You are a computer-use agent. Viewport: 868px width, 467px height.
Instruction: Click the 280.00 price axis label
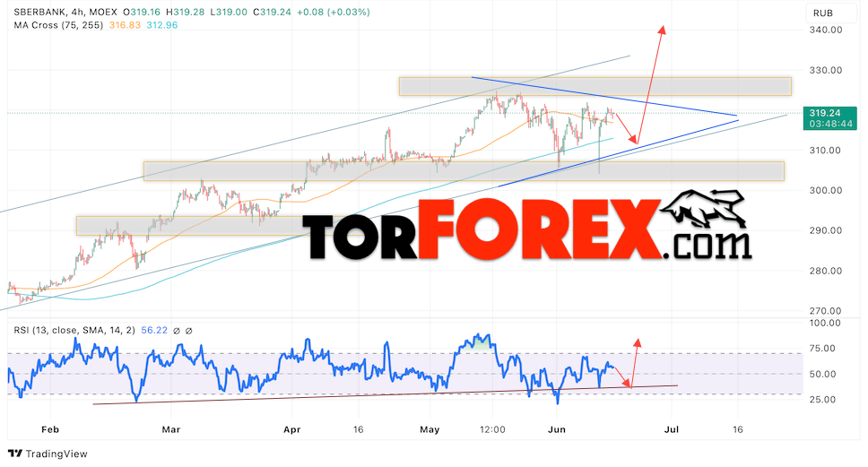pyautogui.click(x=825, y=271)
